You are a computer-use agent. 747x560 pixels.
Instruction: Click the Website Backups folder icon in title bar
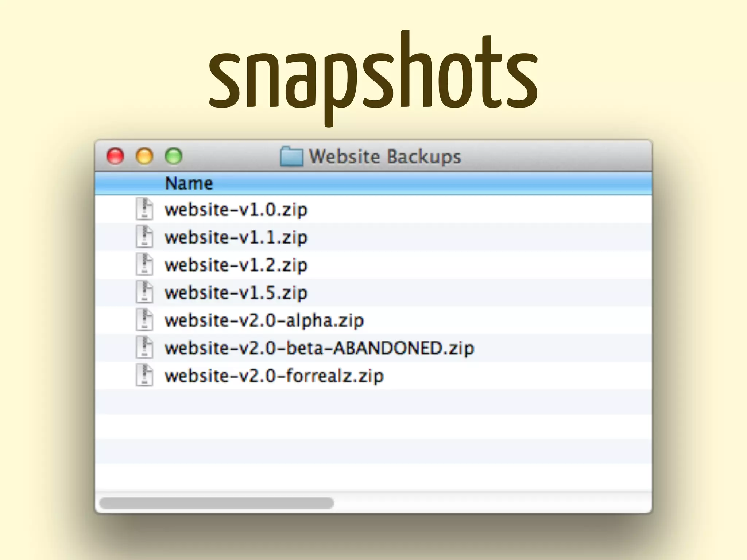point(291,156)
